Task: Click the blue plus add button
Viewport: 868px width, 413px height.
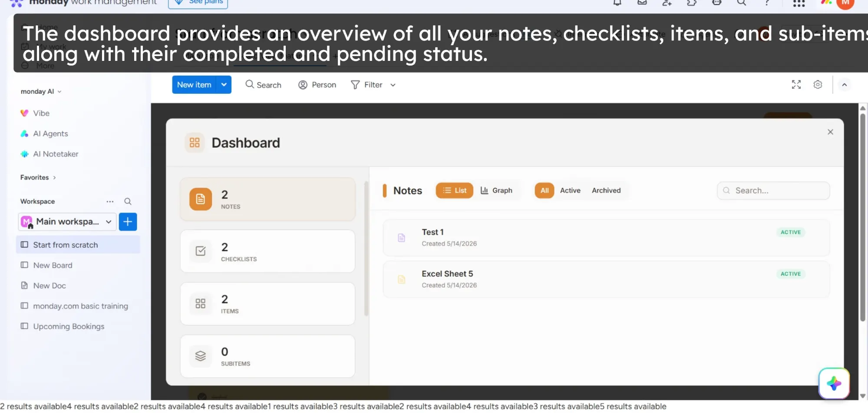Action: pos(128,222)
